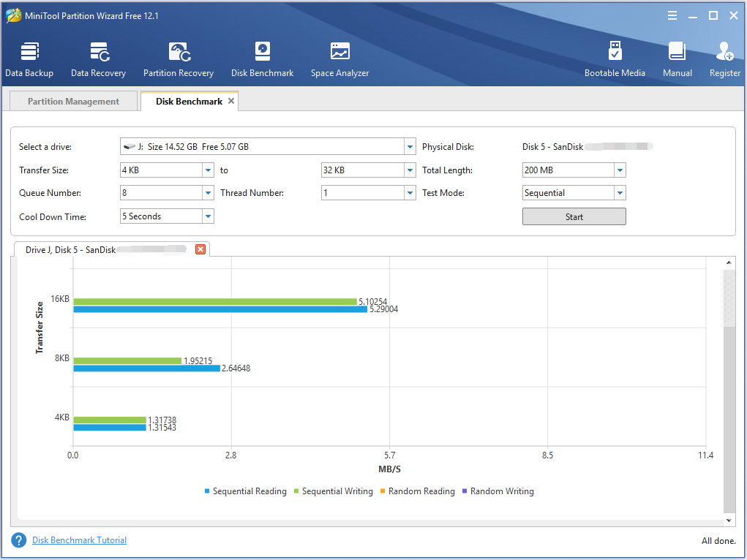Viewport: 747px width, 560px height.
Task: Open the Space Analyzer tool
Action: click(339, 58)
